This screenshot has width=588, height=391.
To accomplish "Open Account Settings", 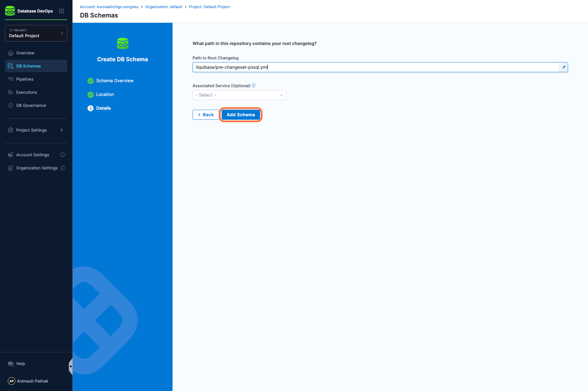I will click(x=33, y=155).
